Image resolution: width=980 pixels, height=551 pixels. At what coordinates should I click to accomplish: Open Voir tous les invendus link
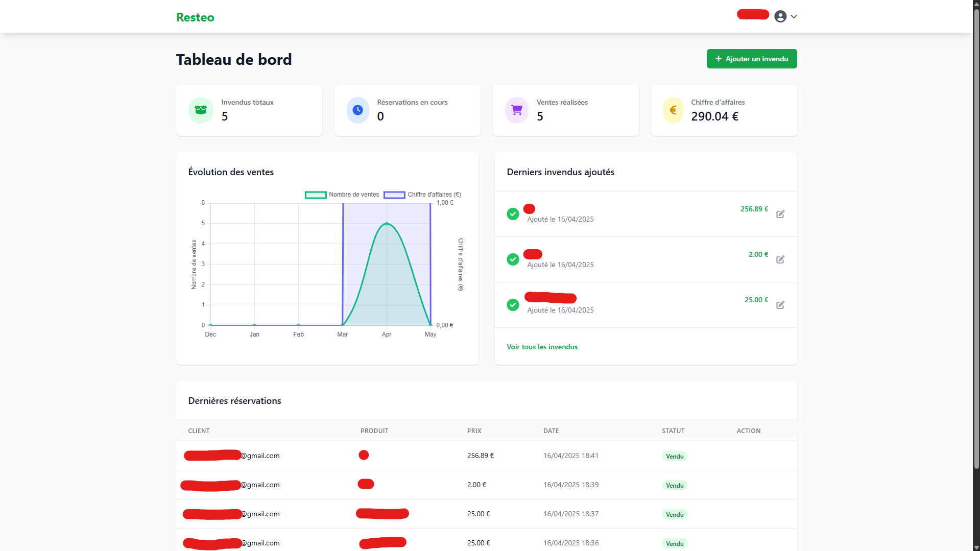tap(542, 347)
